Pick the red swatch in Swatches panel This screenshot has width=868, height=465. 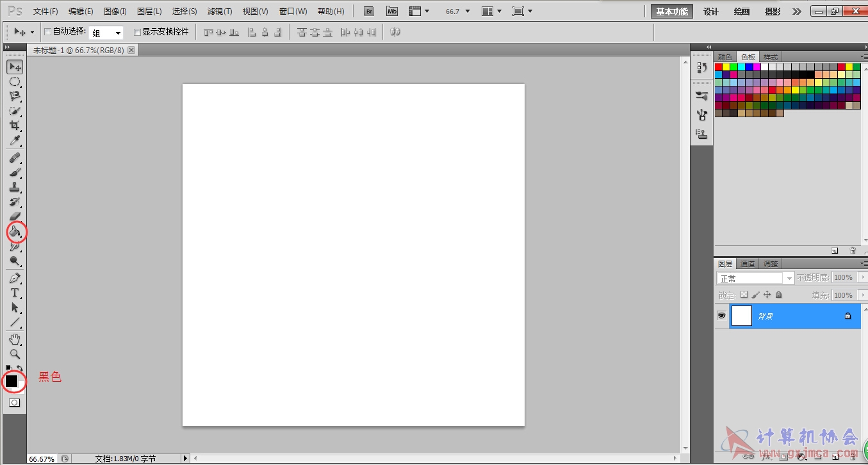[719, 67]
